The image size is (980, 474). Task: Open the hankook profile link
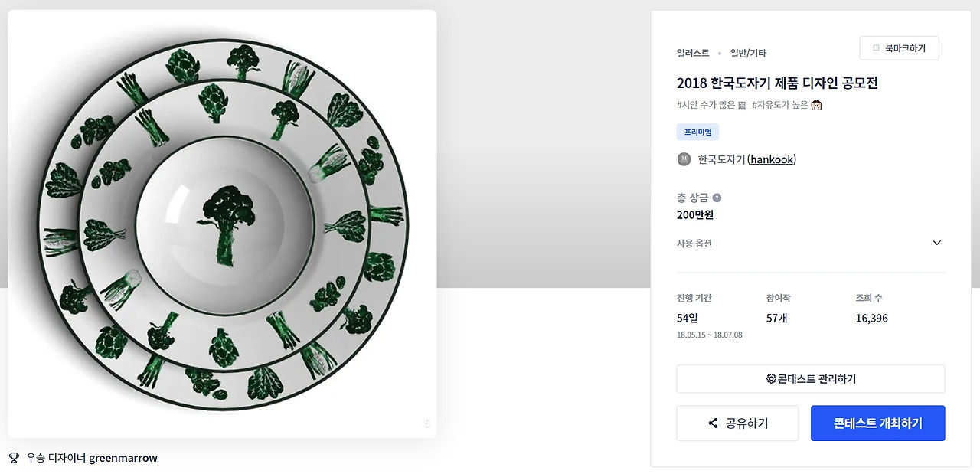point(773,159)
